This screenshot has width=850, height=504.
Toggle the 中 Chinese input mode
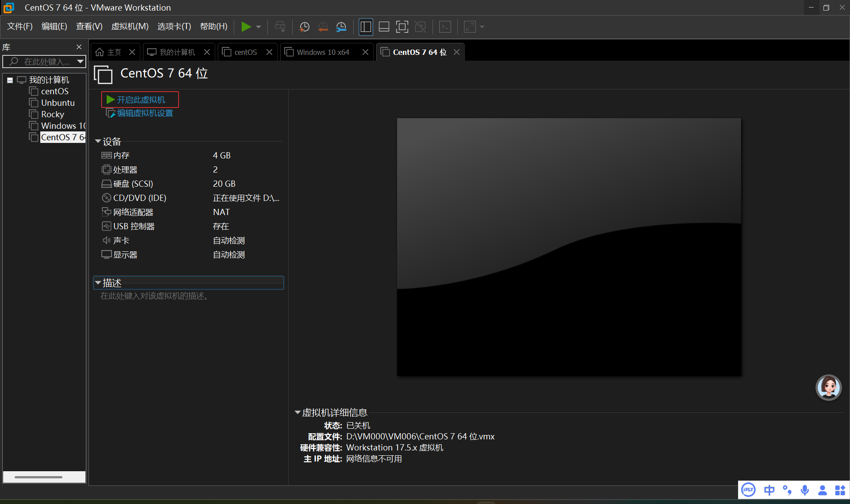769,490
